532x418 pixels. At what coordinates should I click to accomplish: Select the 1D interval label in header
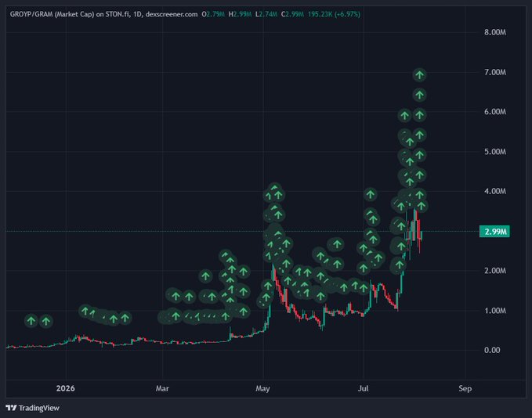click(137, 14)
